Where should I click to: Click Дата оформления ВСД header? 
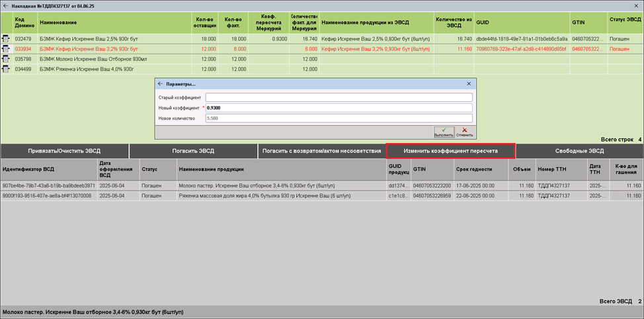click(x=118, y=169)
